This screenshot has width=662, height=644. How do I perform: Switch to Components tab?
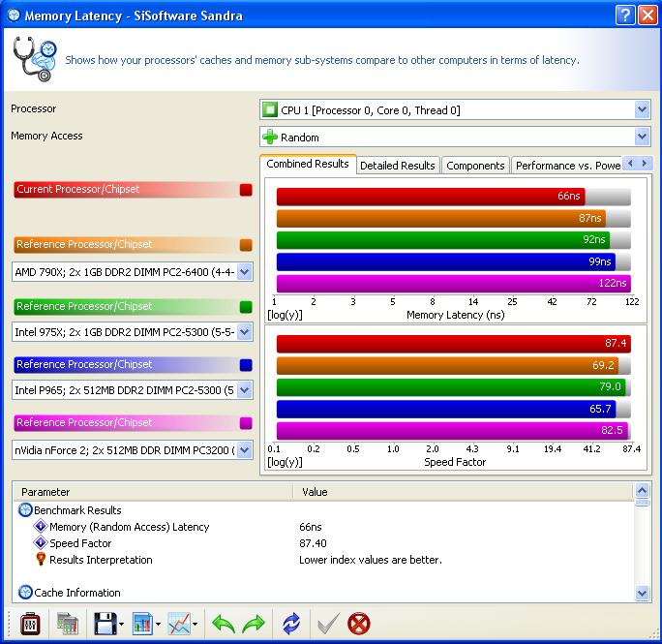[475, 166]
